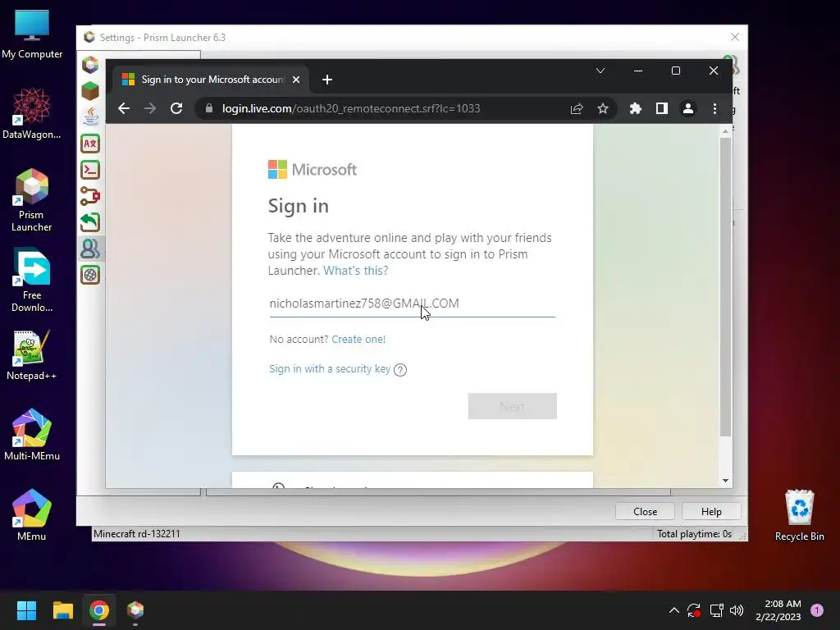The height and width of the screenshot is (630, 840).
Task: Click Help in Prism Launcher settings
Action: 711,512
